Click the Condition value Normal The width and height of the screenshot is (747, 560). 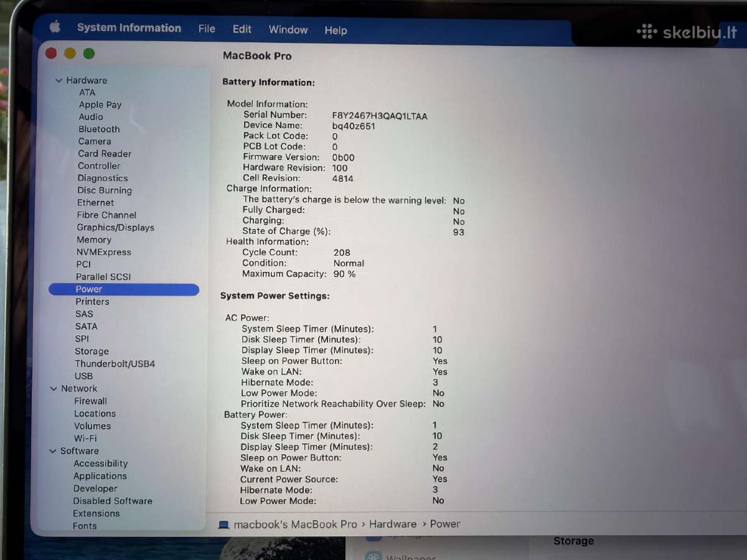tap(349, 263)
